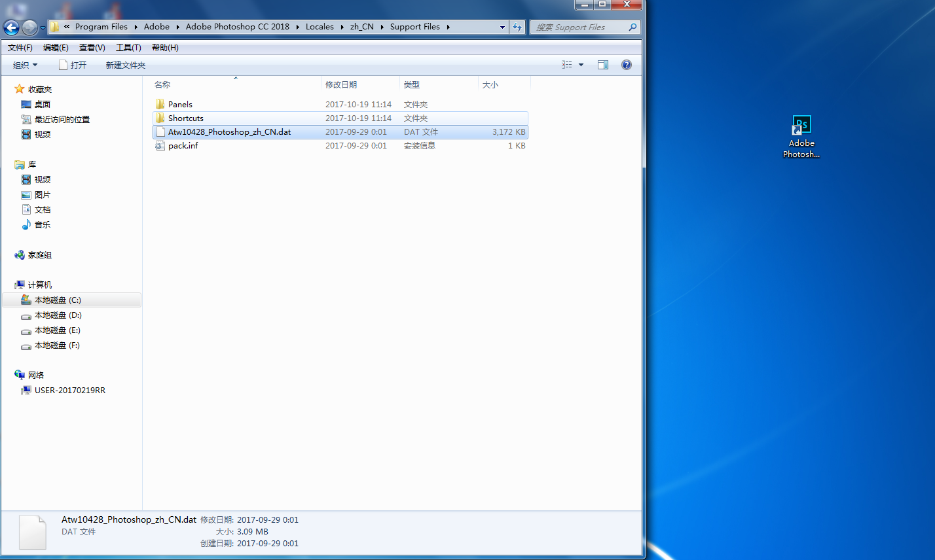
Task: Click the help question mark icon
Action: pyautogui.click(x=627, y=65)
